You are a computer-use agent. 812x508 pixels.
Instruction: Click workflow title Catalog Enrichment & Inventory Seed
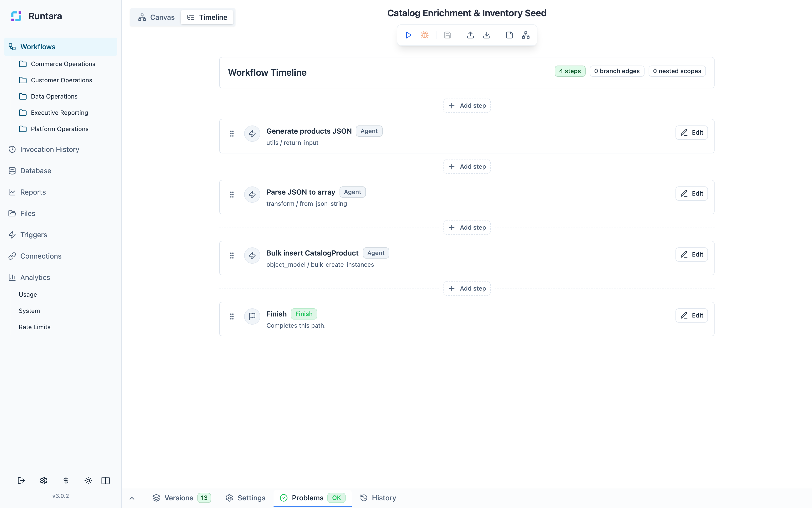[x=467, y=13]
